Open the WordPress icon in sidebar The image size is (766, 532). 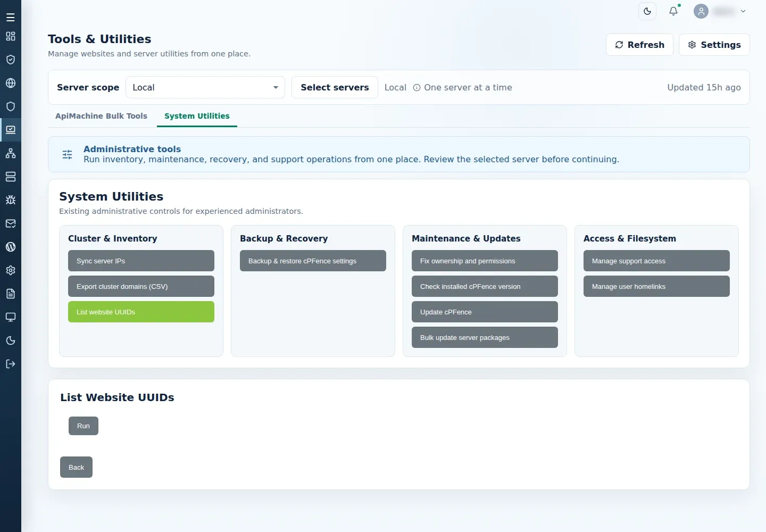(11, 247)
